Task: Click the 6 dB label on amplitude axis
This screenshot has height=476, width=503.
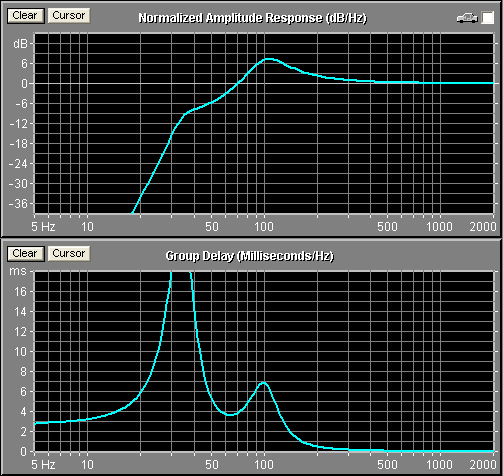Action: [24, 64]
